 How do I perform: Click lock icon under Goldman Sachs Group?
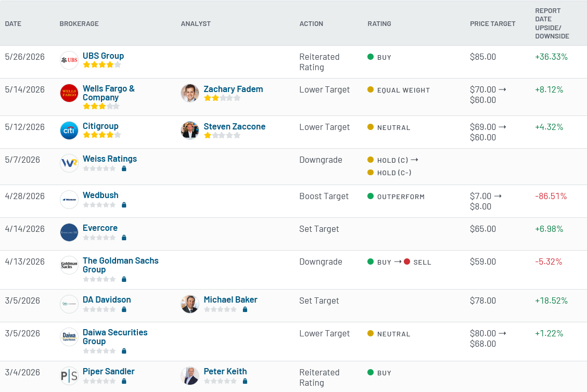pyautogui.click(x=124, y=279)
